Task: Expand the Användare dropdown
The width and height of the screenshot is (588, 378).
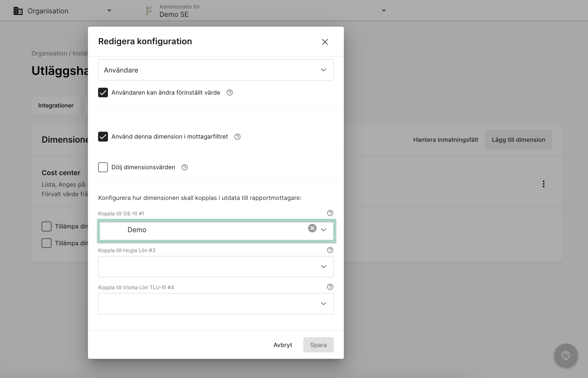Action: 216,70
